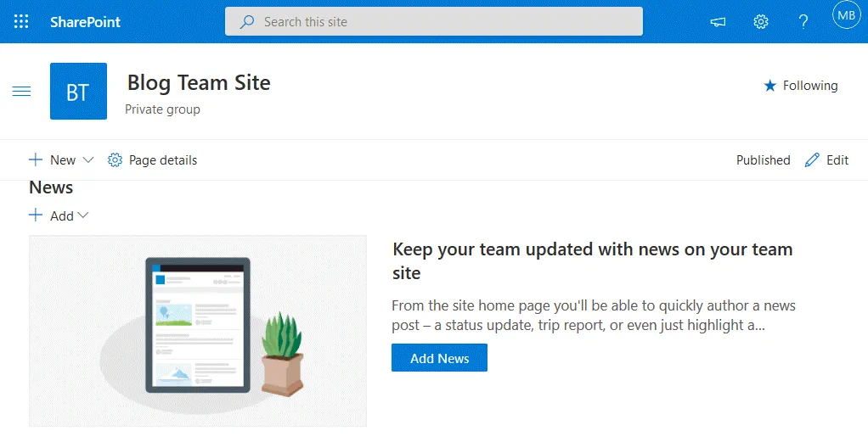Open the MB account avatar
This screenshot has width=868, height=442.
click(x=846, y=15)
